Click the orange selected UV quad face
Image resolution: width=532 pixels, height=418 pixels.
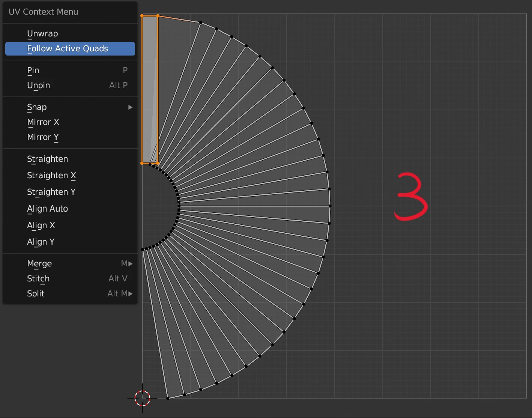[149, 89]
